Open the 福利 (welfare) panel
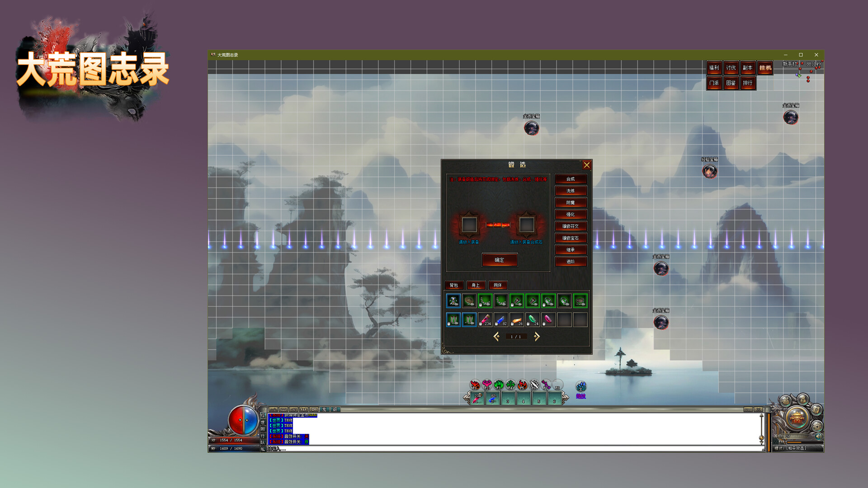The width and height of the screenshot is (868, 488). click(714, 68)
